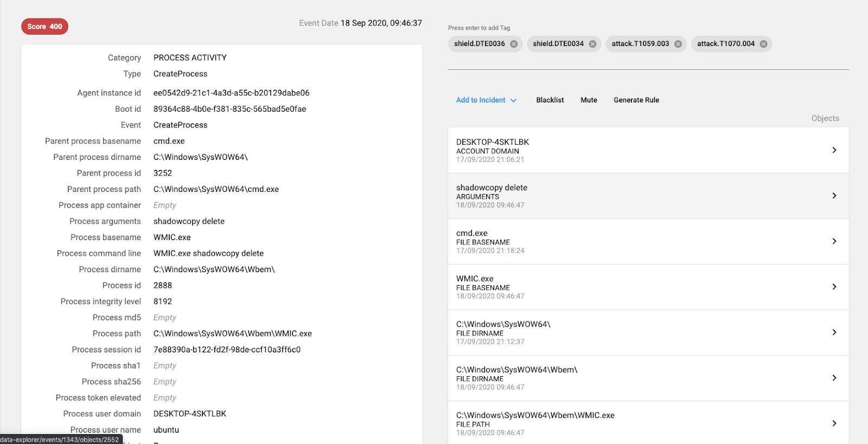
Task: Select the shield.DTE0036 tag chip
Action: click(479, 44)
